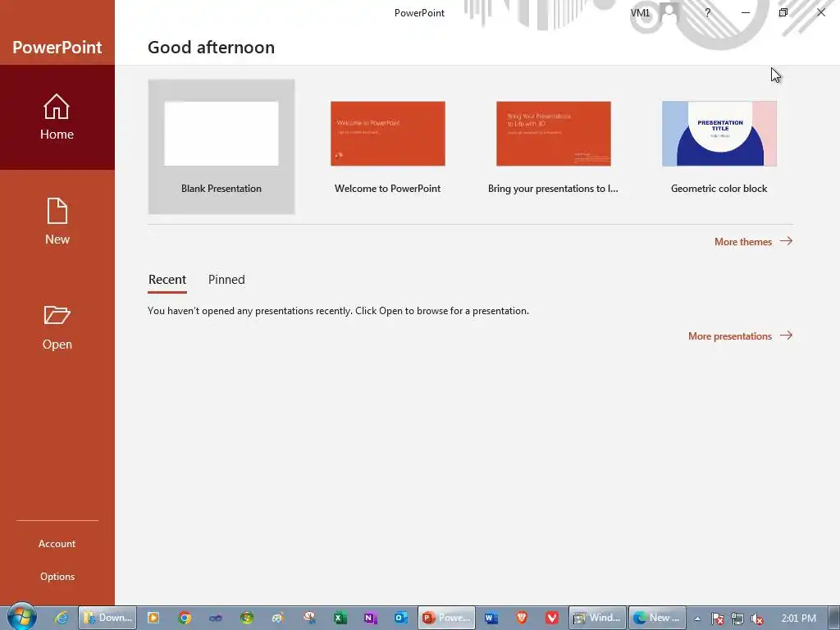Follow the More presentations link
Image resolution: width=840 pixels, height=630 pixels.
(x=741, y=336)
